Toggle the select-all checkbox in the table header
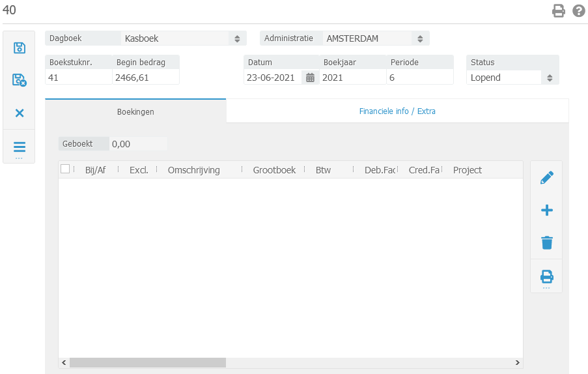Image resolution: width=588 pixels, height=374 pixels. pos(65,169)
